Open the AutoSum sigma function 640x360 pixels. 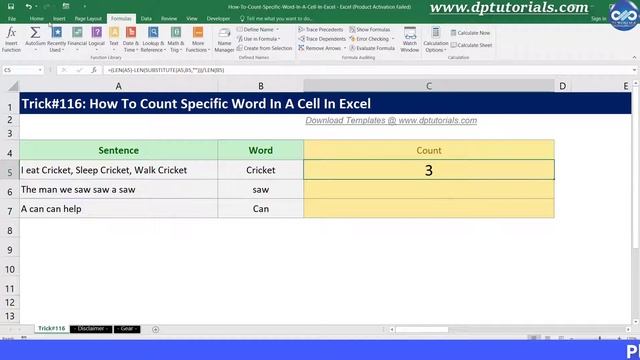(35, 39)
